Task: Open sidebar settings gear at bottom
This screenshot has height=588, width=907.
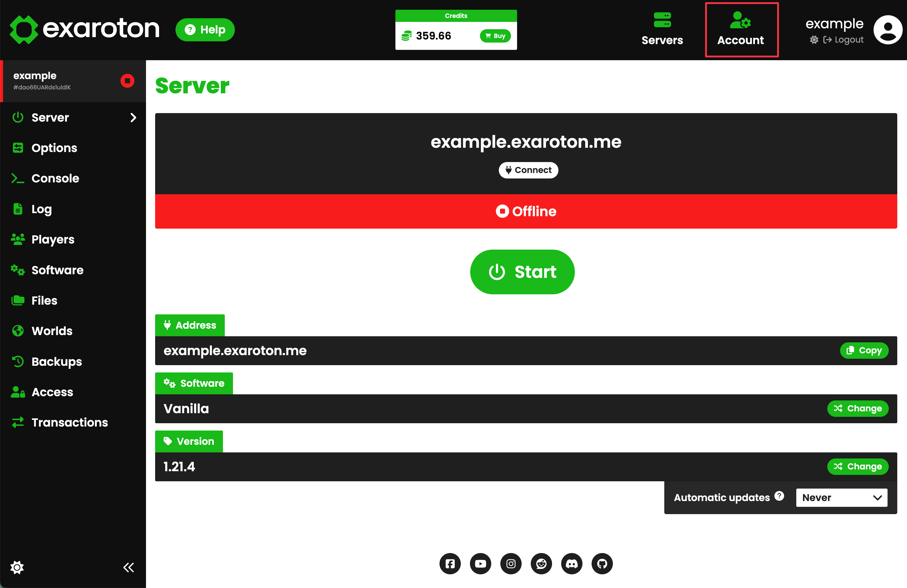Action: click(x=17, y=567)
